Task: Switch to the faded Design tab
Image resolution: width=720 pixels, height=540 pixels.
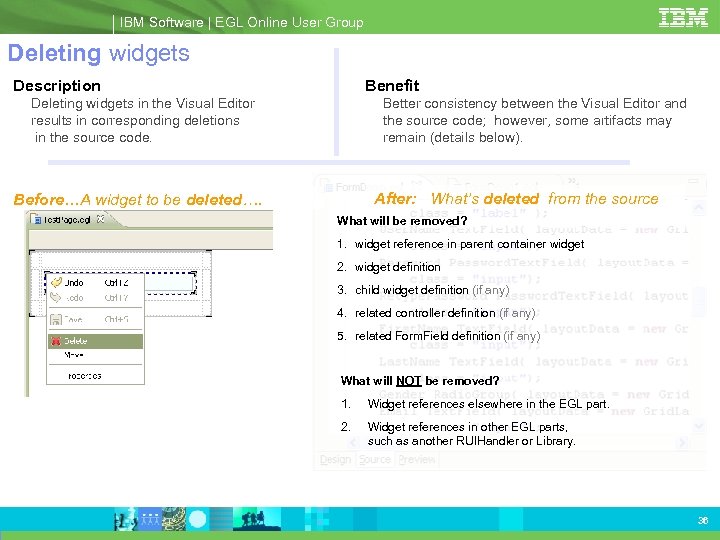Action: coord(335,459)
